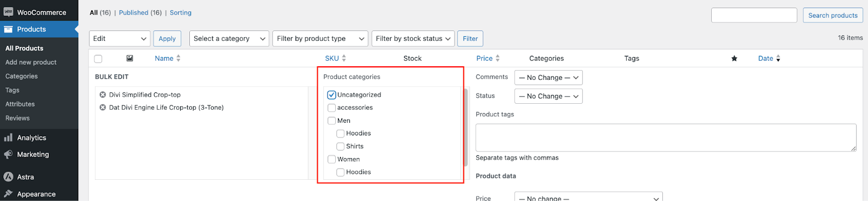
Task: Open Marketing via the megaphone icon
Action: click(8, 154)
